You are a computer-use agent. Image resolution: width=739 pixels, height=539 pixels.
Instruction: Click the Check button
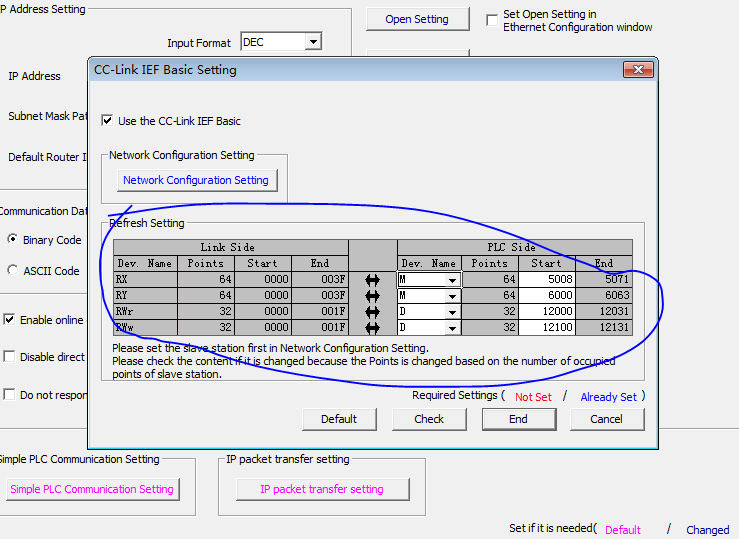(x=429, y=419)
